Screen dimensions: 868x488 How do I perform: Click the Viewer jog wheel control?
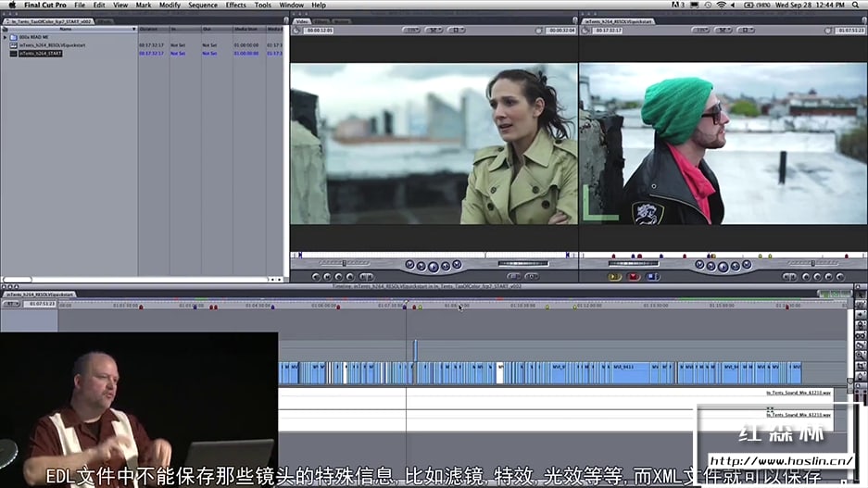(x=523, y=263)
